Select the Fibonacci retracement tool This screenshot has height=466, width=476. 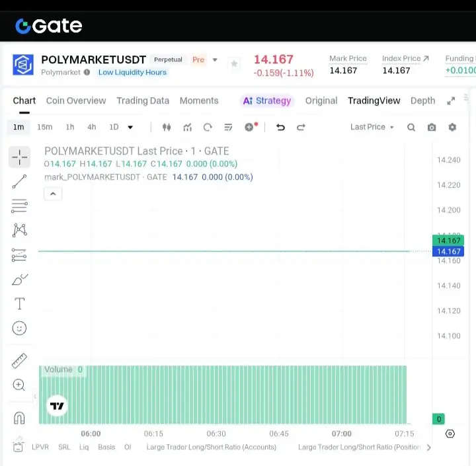coord(19,206)
